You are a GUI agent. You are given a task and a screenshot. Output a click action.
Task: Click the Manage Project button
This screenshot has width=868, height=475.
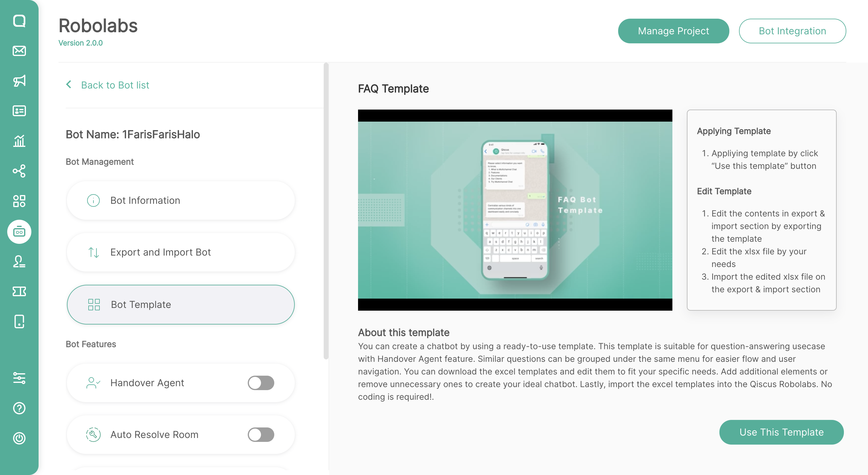click(673, 31)
